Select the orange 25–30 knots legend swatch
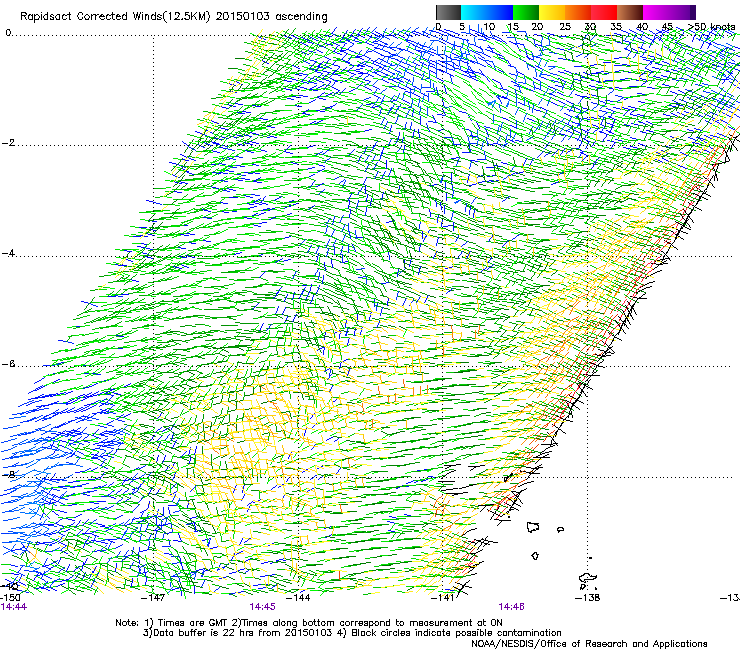This screenshot has height=650, width=740. (578, 12)
